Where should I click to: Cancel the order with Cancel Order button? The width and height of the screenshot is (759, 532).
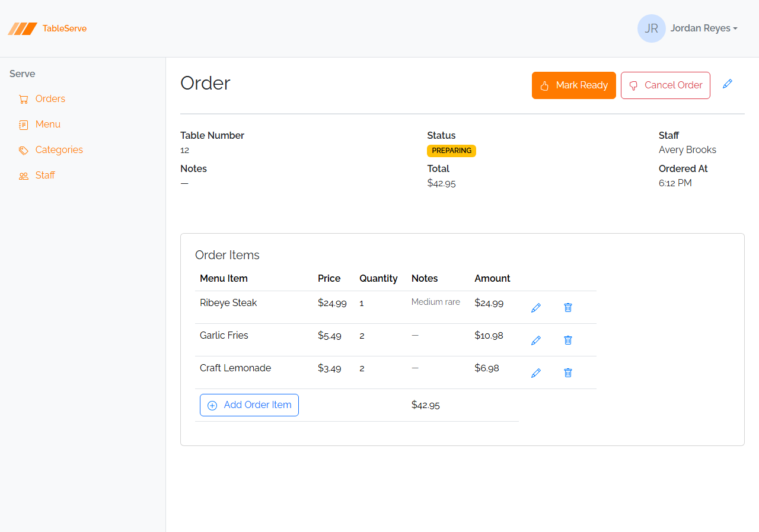coord(665,85)
